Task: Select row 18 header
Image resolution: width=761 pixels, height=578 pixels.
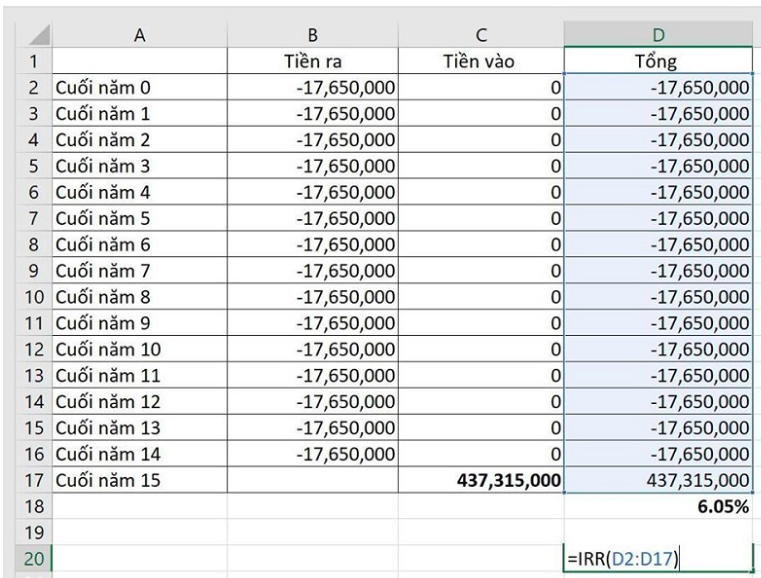Action: 34,506
